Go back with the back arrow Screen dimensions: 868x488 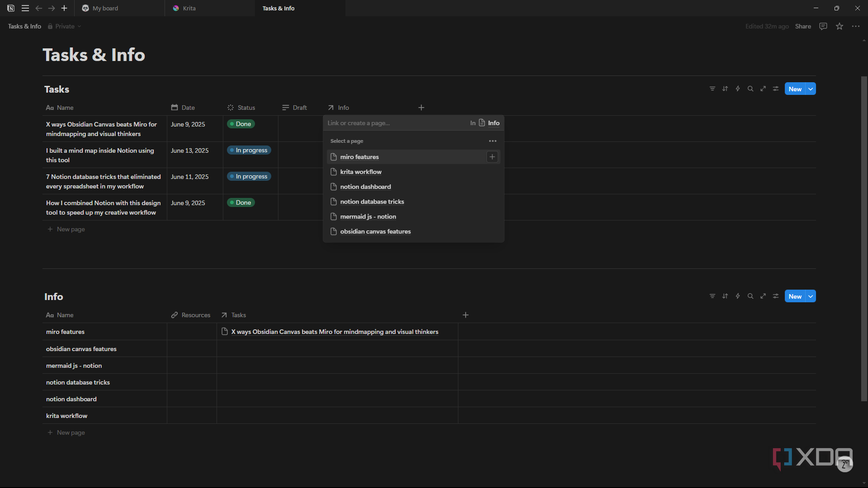pos(39,8)
